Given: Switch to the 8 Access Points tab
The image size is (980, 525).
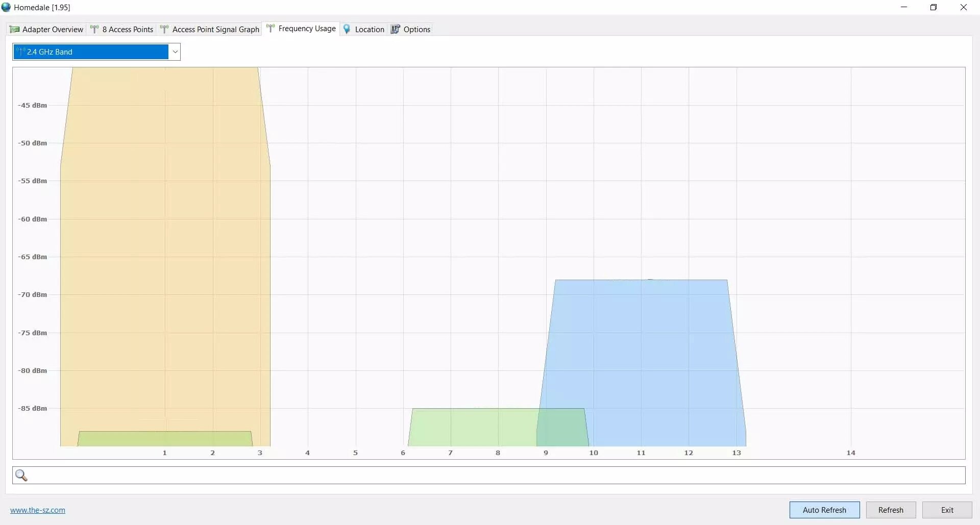Looking at the screenshot, I should [127, 29].
